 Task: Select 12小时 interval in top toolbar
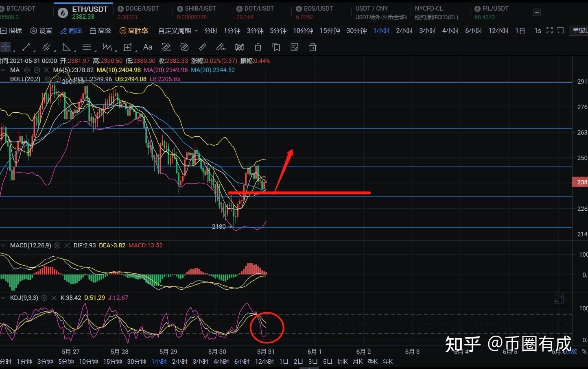click(x=498, y=31)
